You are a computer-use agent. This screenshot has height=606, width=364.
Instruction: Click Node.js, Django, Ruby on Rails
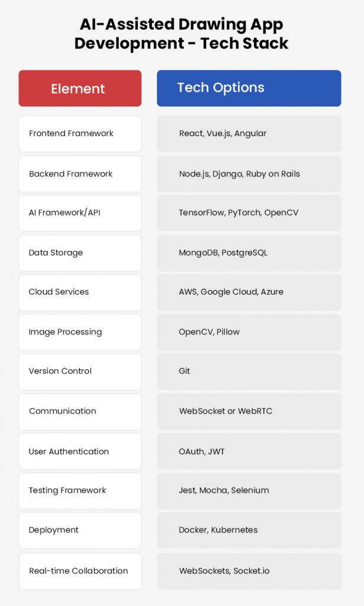249,174
